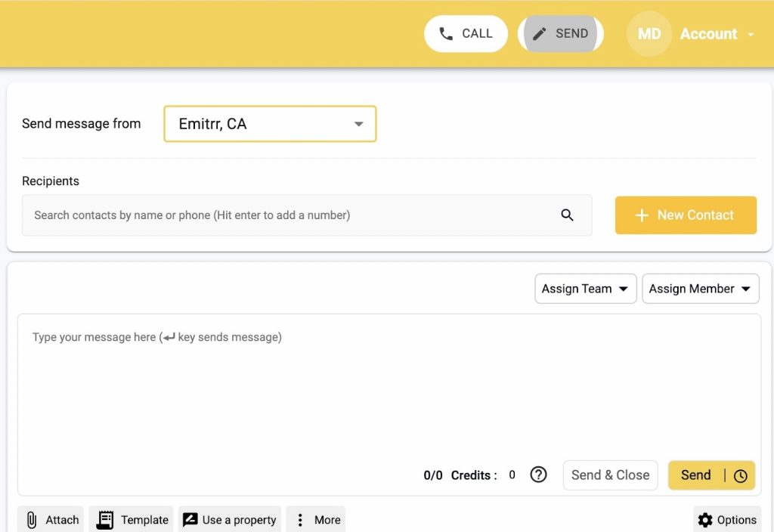Attach a file using the paperclip icon

tap(31, 519)
